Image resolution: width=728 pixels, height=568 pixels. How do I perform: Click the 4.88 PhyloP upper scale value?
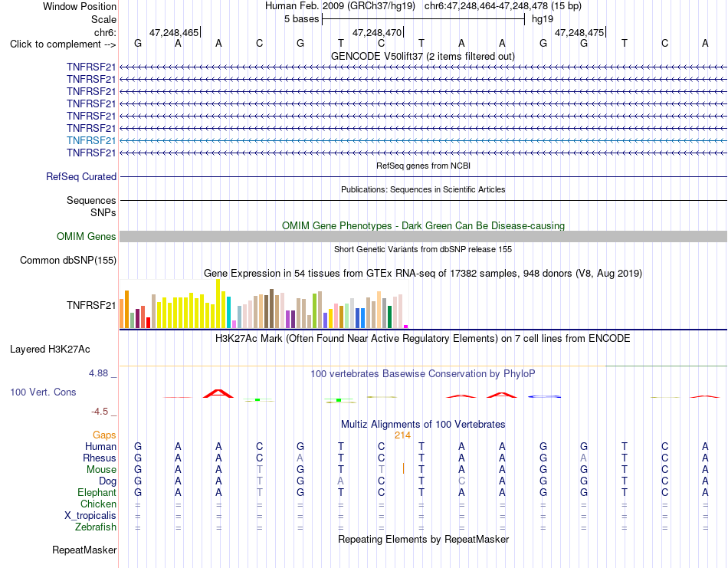pyautogui.click(x=98, y=373)
